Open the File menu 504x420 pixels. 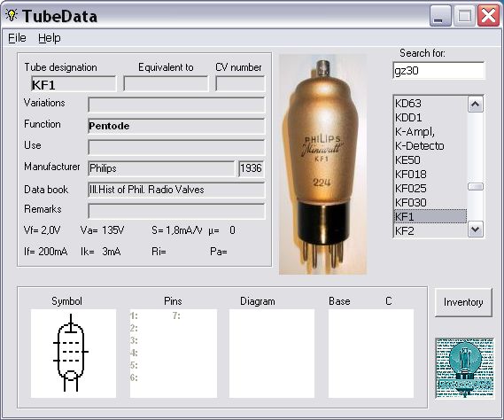click(x=17, y=38)
